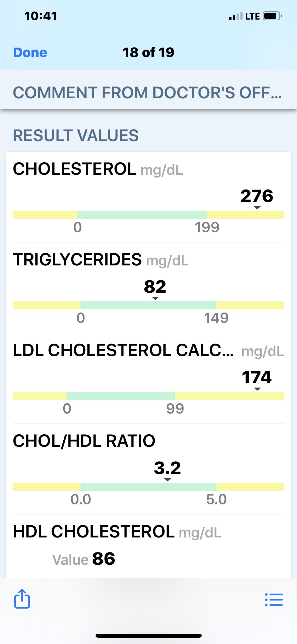
Task: Expand Comment From Doctor's Office section
Action: (148, 93)
